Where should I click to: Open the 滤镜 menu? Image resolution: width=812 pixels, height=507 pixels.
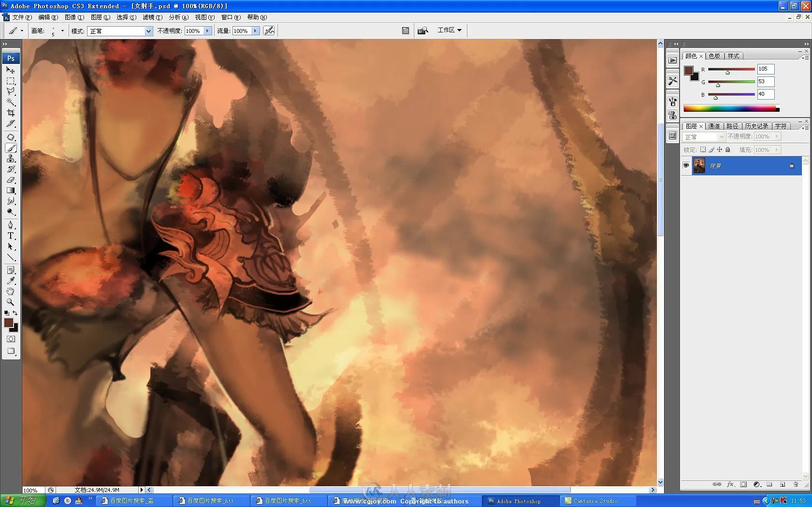click(x=152, y=17)
